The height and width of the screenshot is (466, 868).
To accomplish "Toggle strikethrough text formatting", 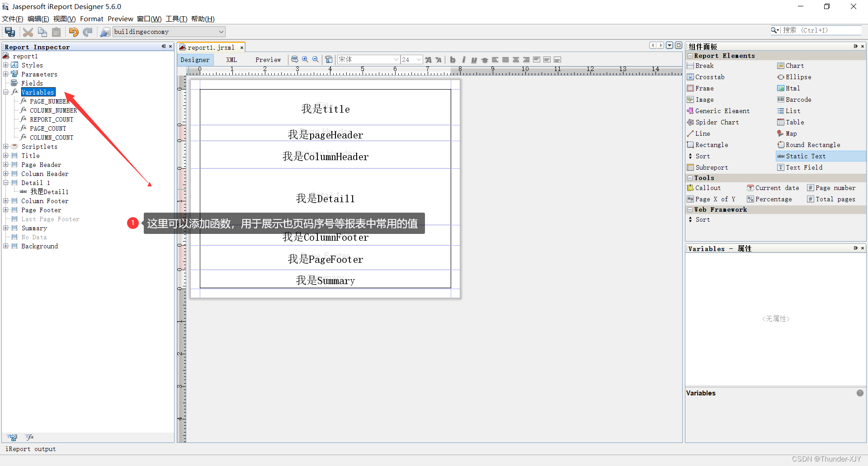I will [x=484, y=59].
